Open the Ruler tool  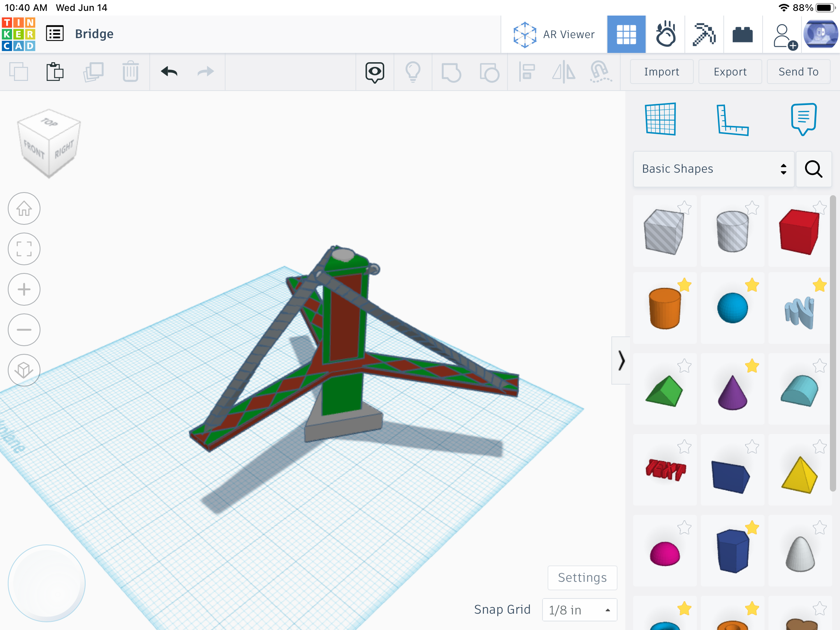tap(732, 120)
